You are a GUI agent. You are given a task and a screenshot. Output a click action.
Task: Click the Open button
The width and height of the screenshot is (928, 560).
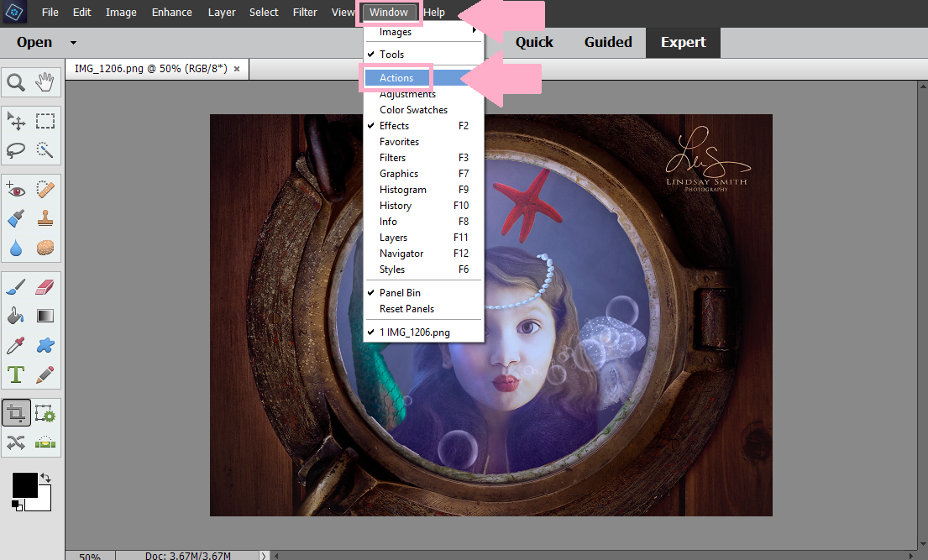(34, 43)
